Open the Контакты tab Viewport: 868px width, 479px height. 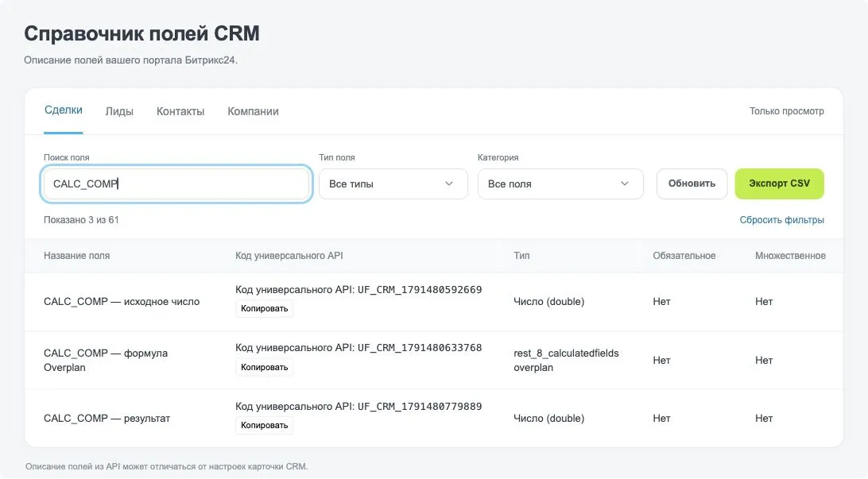pyautogui.click(x=180, y=111)
